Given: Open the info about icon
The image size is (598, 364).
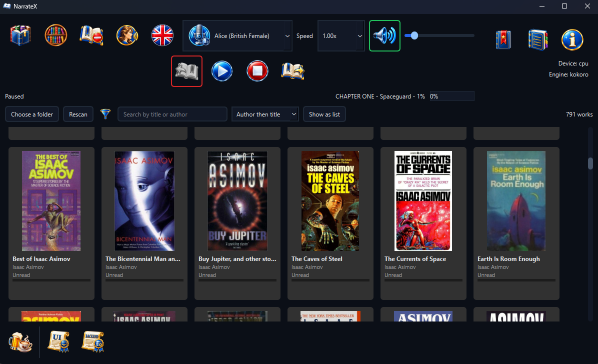Looking at the screenshot, I should (572, 39).
